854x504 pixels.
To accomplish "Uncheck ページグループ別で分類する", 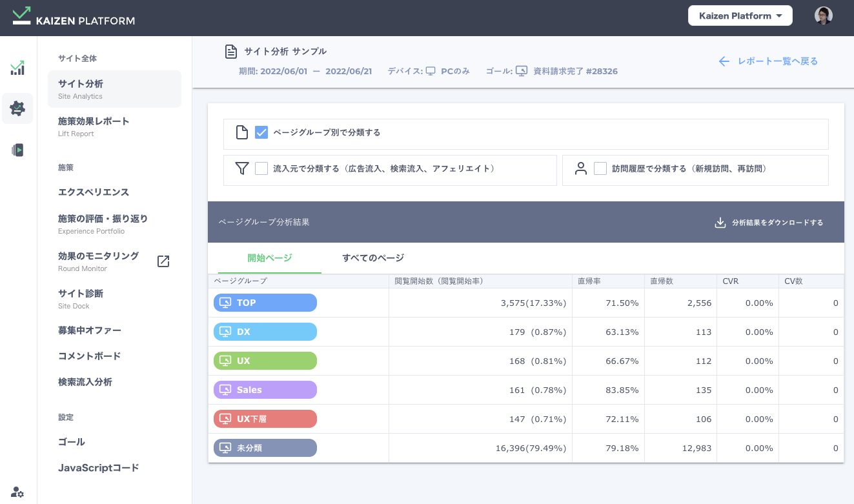I will point(261,132).
